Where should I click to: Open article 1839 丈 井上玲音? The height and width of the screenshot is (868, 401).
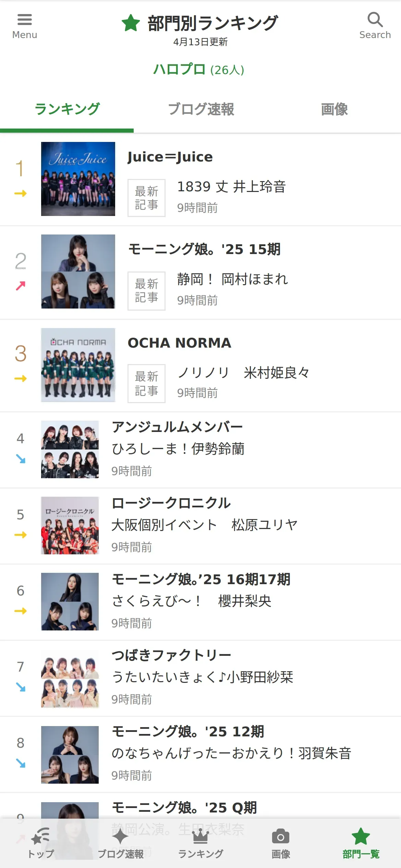pyautogui.click(x=231, y=187)
